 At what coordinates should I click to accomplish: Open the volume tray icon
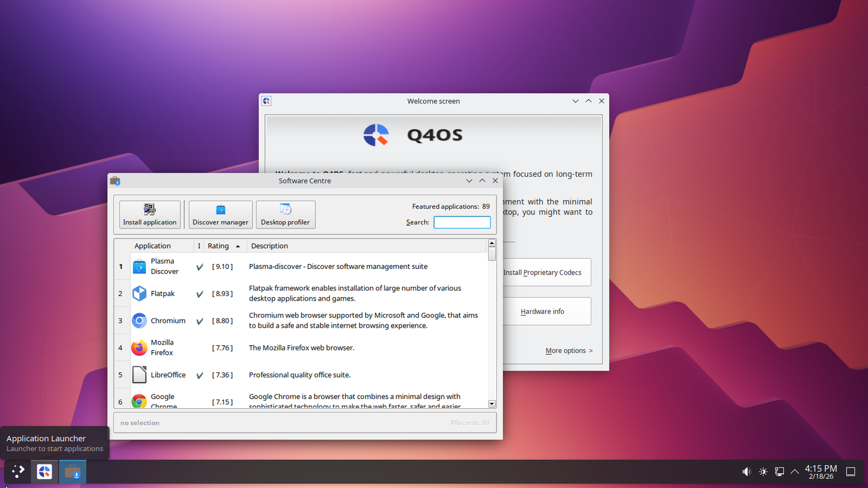point(746,472)
